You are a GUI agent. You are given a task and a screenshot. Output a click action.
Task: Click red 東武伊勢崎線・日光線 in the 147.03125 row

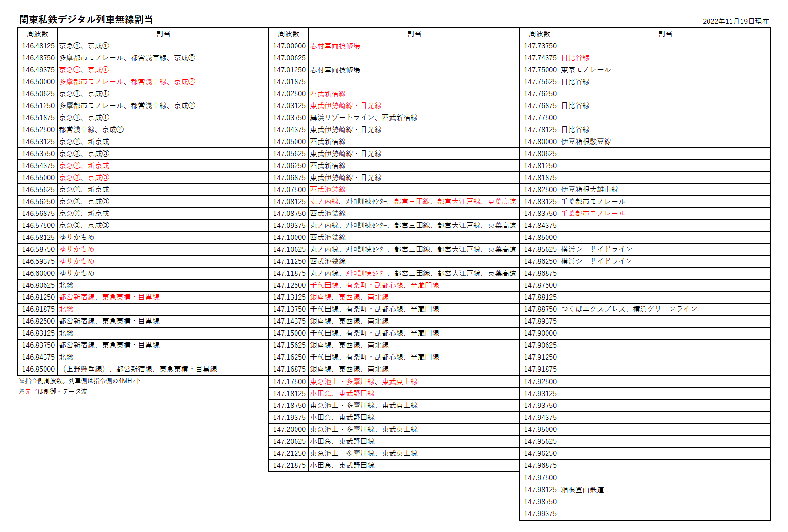tap(346, 106)
